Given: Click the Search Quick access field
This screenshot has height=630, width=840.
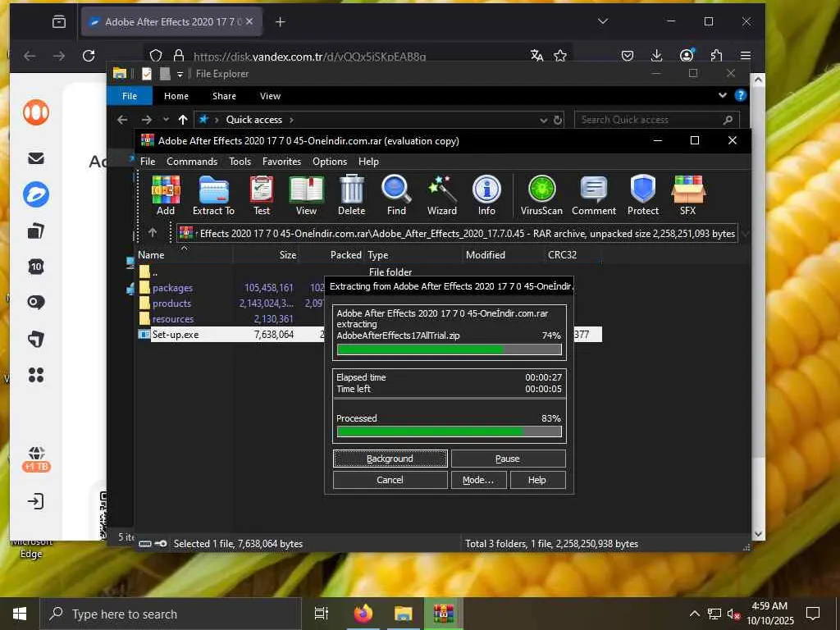Looking at the screenshot, I should (657, 120).
